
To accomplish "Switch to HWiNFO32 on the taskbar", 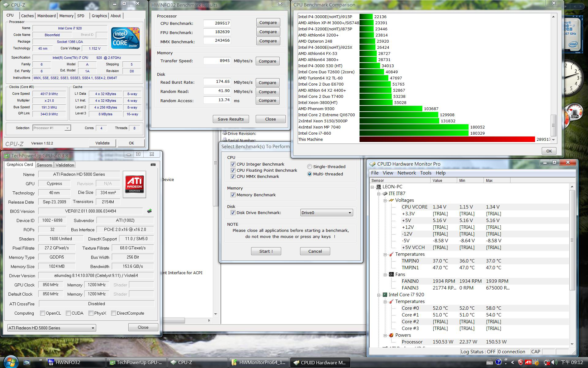I will click(x=75, y=362).
